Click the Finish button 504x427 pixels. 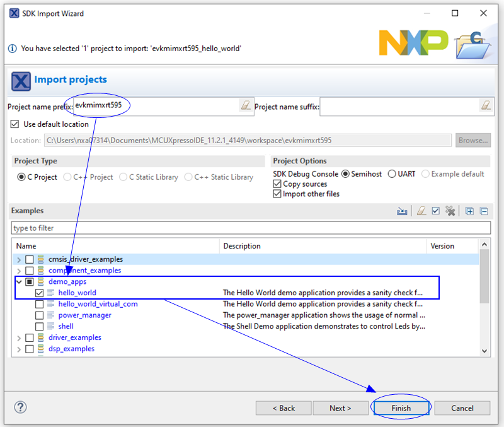401,408
